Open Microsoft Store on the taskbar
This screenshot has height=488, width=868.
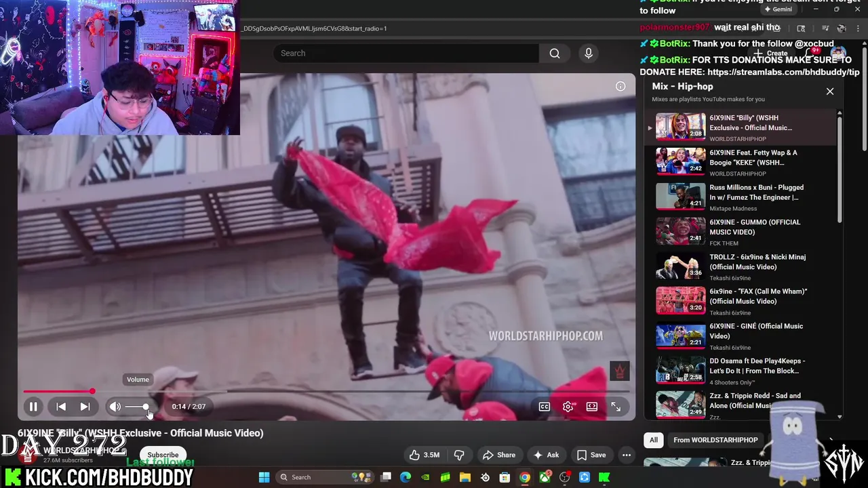click(x=505, y=477)
